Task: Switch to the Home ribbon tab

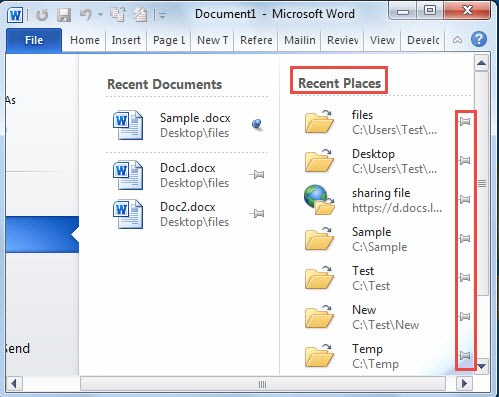Action: tap(85, 40)
